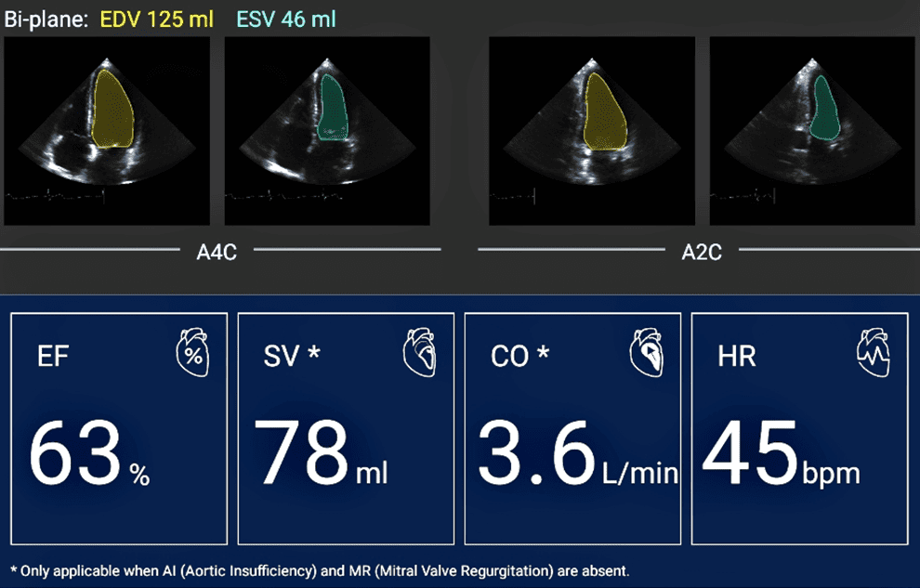Click the EF percent heart icon

click(x=192, y=352)
